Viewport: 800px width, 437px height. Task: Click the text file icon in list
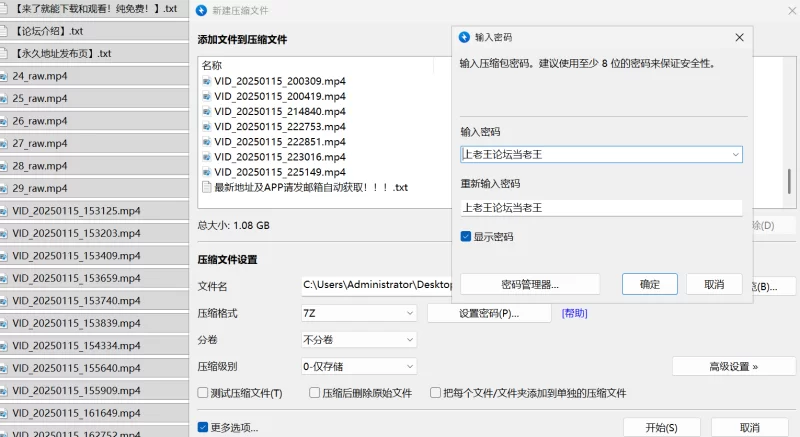[x=207, y=187]
